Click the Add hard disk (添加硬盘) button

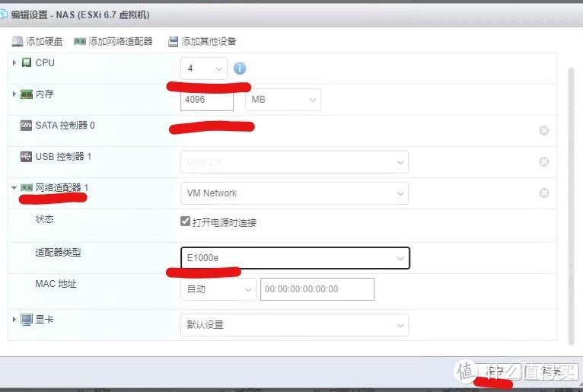[37, 41]
